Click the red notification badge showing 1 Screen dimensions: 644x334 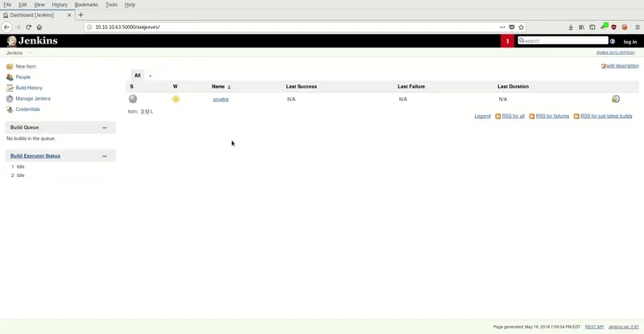coord(507,41)
